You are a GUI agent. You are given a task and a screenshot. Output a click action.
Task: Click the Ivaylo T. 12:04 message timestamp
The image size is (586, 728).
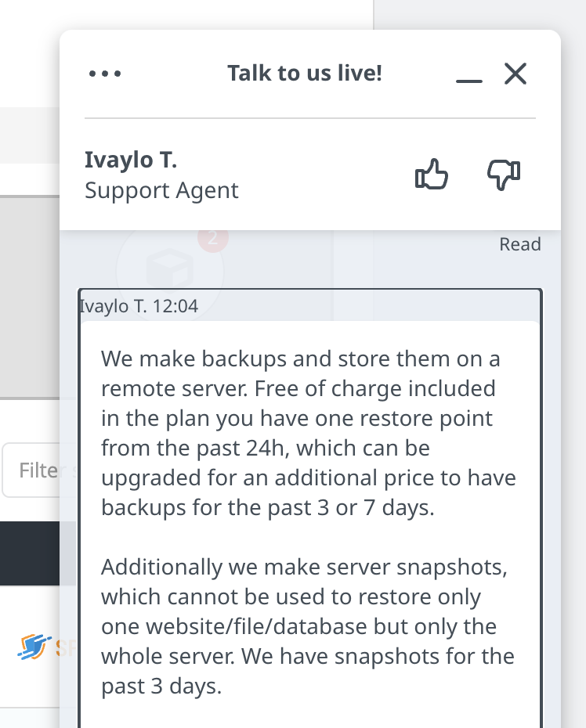pyautogui.click(x=139, y=306)
